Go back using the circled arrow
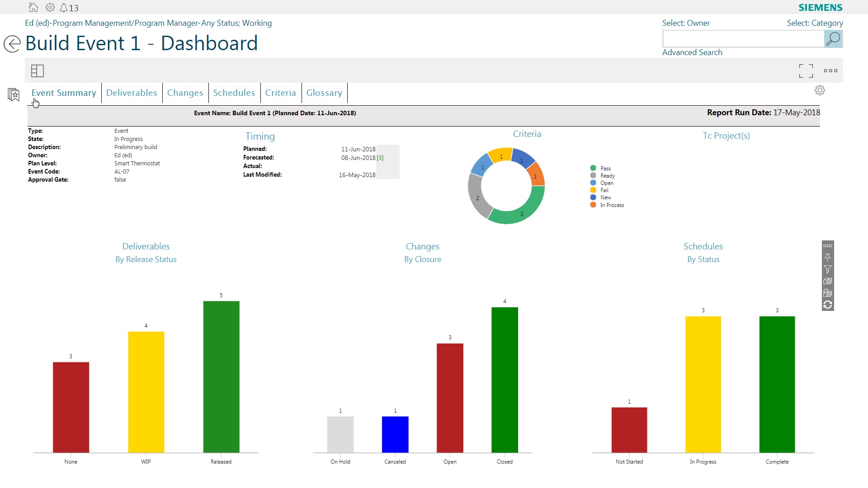This screenshot has height=488, width=868. pyautogui.click(x=12, y=44)
